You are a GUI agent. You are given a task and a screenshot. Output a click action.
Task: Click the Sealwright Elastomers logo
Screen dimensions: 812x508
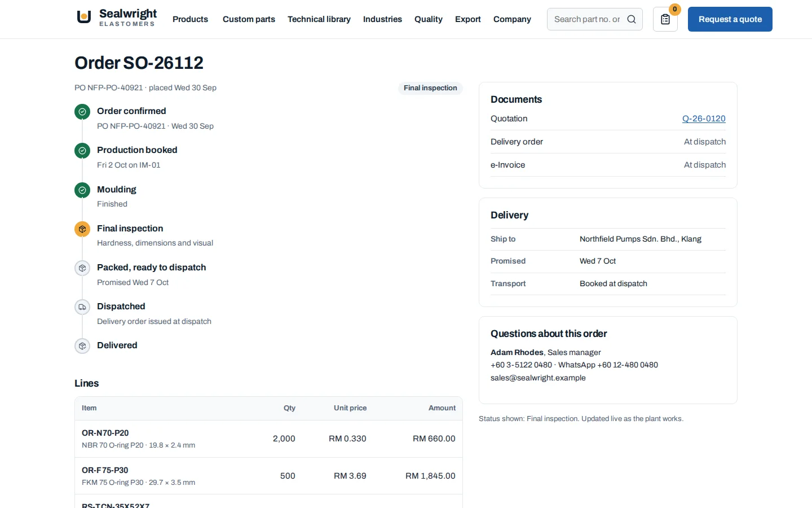[x=116, y=17]
